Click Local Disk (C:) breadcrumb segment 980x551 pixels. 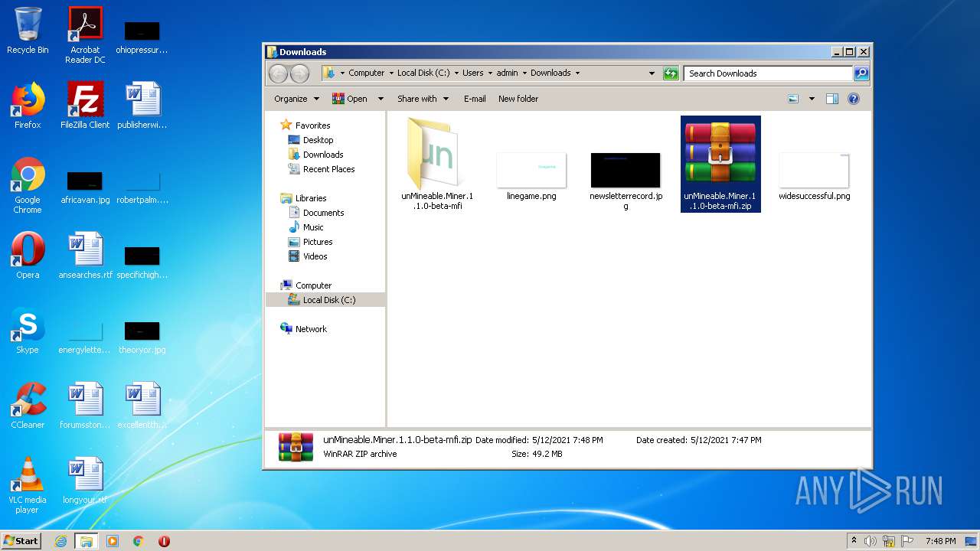tap(423, 73)
